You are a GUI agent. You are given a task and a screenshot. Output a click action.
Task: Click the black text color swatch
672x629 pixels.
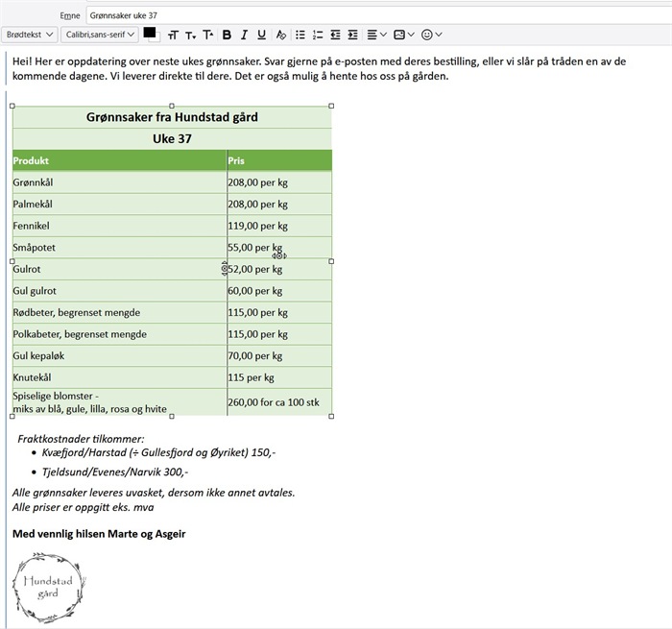point(150,34)
